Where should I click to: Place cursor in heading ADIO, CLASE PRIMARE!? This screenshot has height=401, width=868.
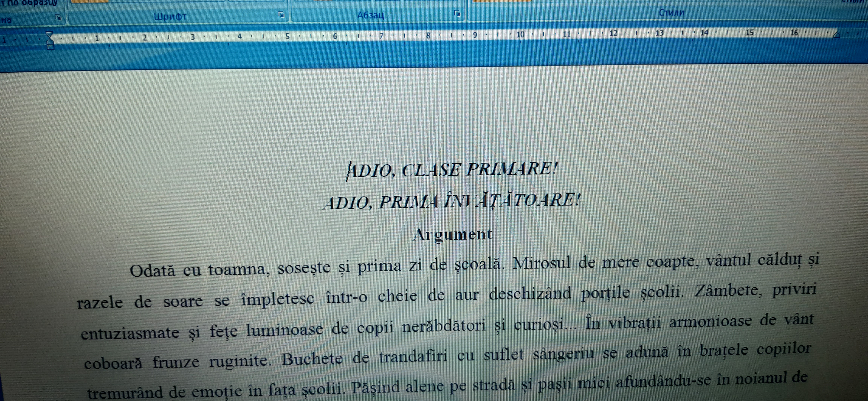click(452, 169)
